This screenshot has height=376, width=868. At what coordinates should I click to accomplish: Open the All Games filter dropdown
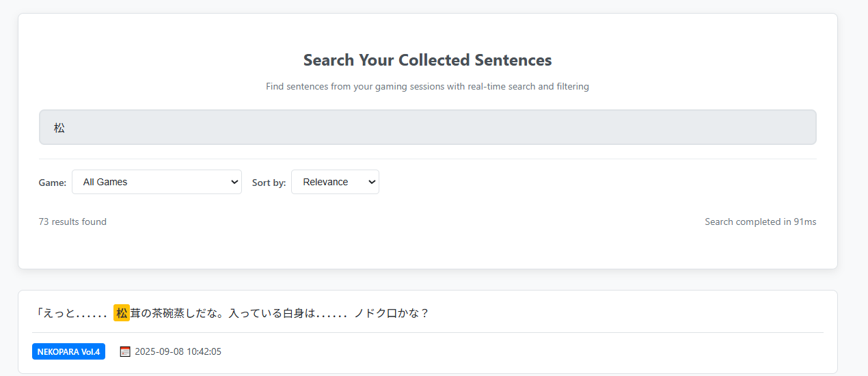(156, 182)
